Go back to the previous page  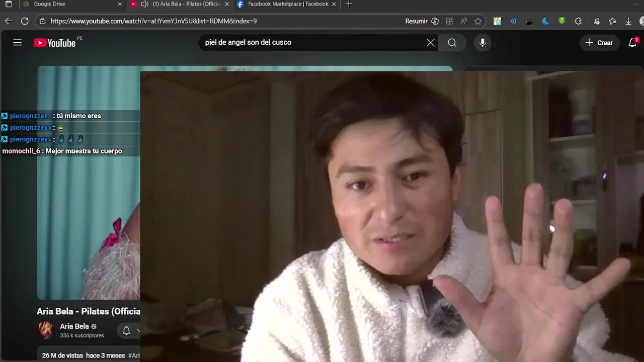pyautogui.click(x=9, y=21)
